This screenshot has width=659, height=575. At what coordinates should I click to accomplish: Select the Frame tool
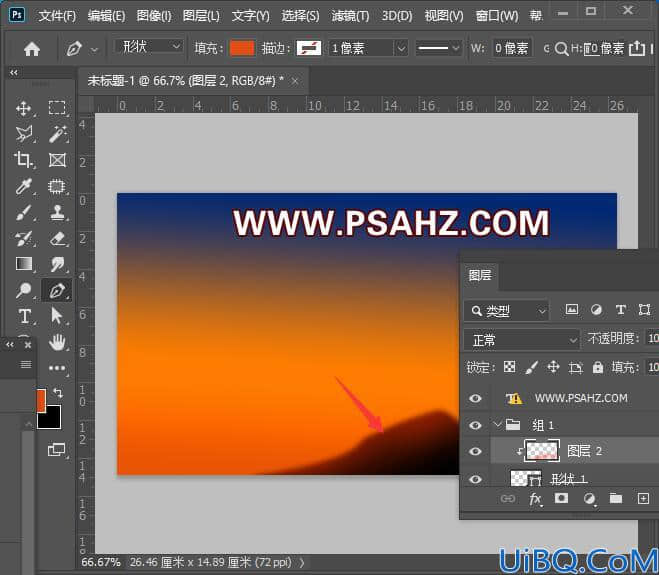(57, 160)
